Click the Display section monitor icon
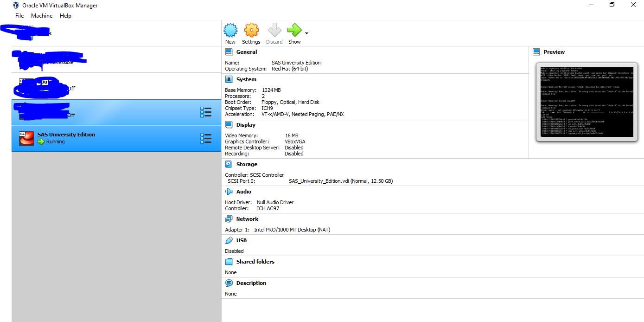 (229, 125)
